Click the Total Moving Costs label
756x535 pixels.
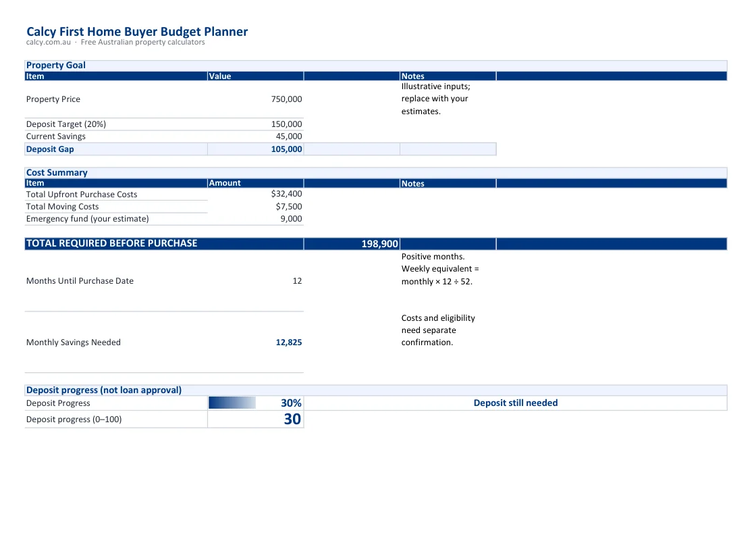tap(62, 207)
